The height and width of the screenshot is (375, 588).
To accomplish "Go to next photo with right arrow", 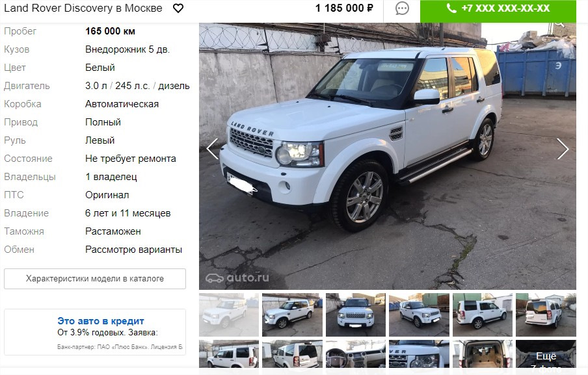I will (x=563, y=149).
